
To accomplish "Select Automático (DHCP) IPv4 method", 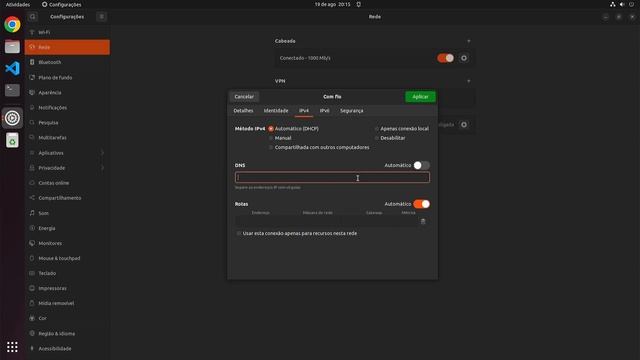I will (x=271, y=129).
